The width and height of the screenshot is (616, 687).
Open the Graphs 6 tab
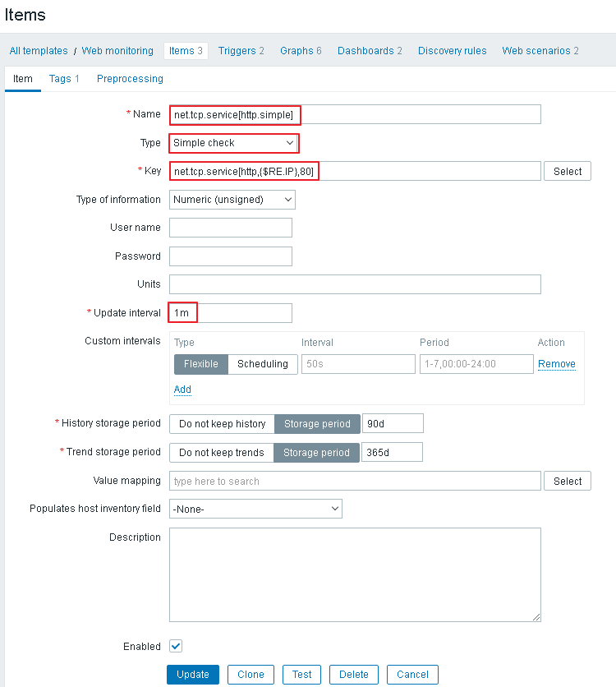click(301, 51)
